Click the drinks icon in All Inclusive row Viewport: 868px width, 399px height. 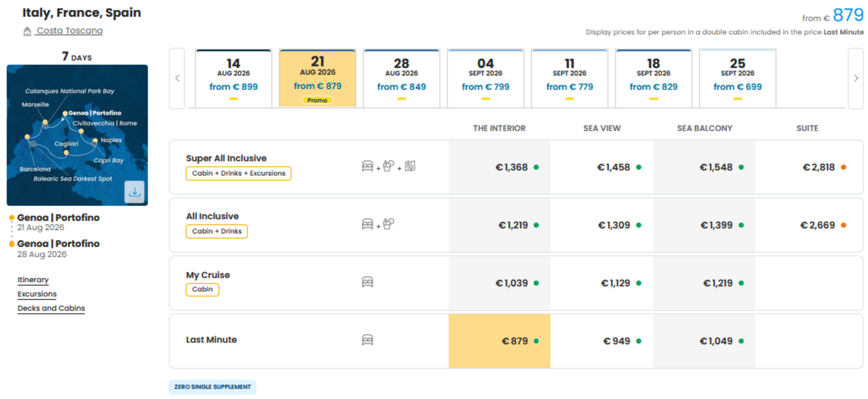389,224
